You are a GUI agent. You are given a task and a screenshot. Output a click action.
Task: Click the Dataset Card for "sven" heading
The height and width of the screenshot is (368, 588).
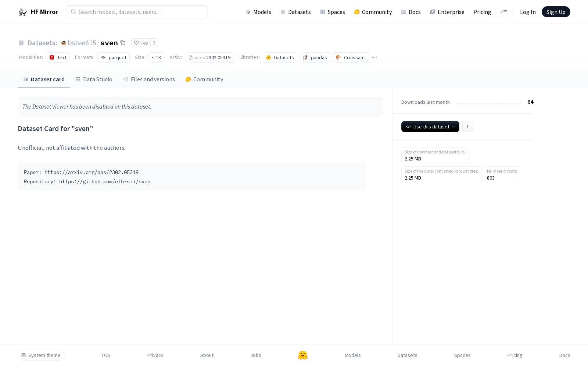coord(55,128)
